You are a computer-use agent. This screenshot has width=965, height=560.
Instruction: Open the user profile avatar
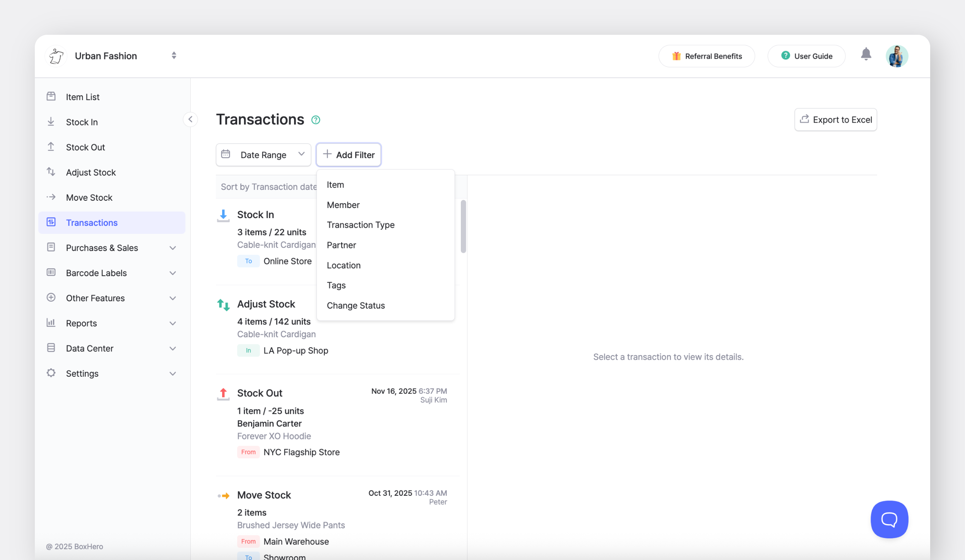pyautogui.click(x=897, y=56)
